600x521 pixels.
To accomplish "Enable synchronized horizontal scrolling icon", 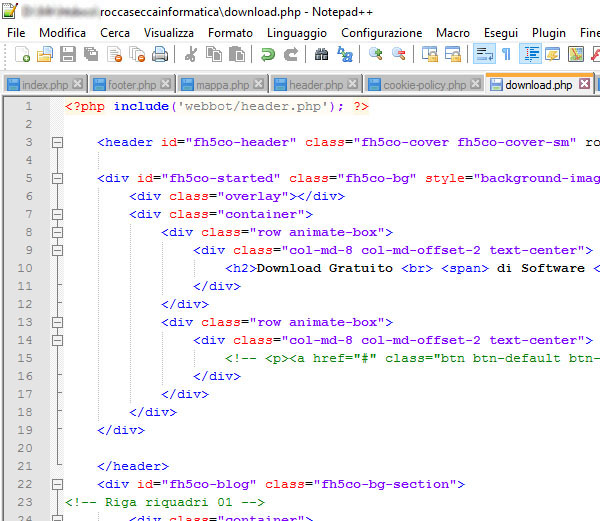I will 453,54.
